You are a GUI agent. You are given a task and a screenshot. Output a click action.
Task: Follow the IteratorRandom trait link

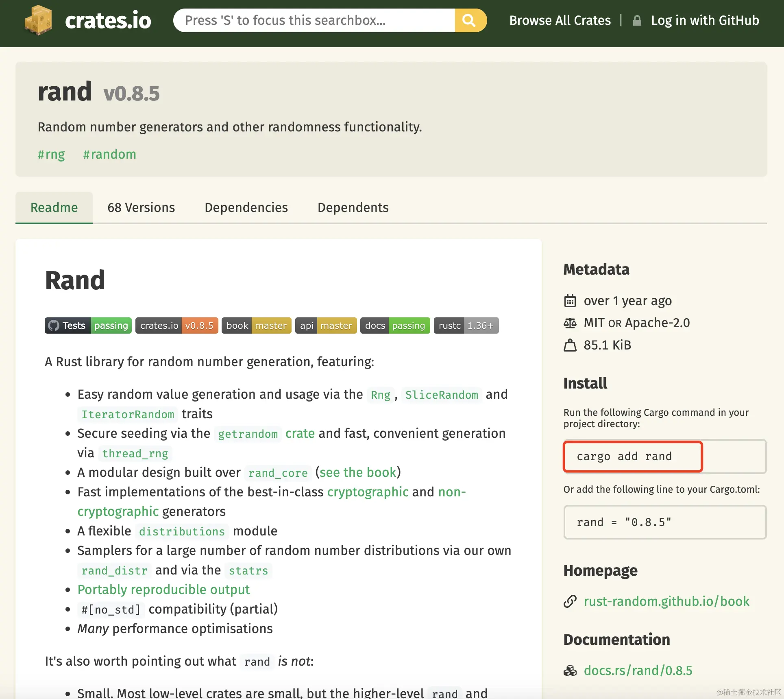tap(128, 414)
